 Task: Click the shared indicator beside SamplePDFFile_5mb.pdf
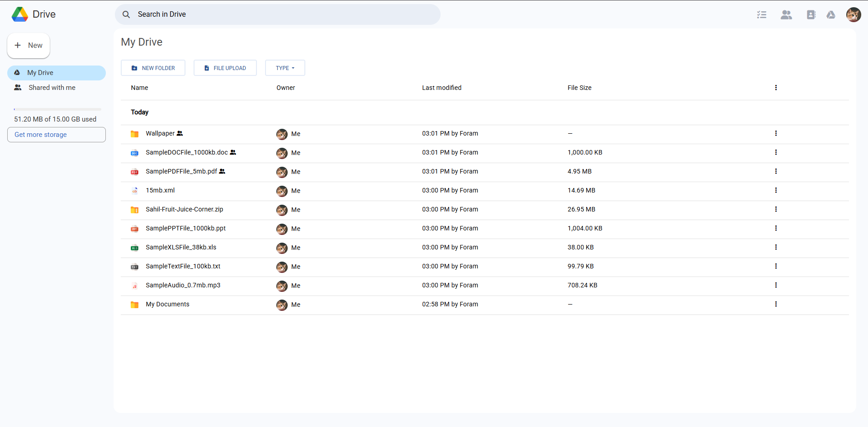tap(222, 171)
